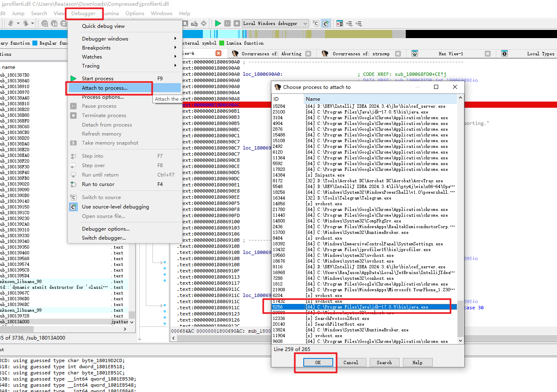Expand the Breakpoints submenu

pos(125,48)
